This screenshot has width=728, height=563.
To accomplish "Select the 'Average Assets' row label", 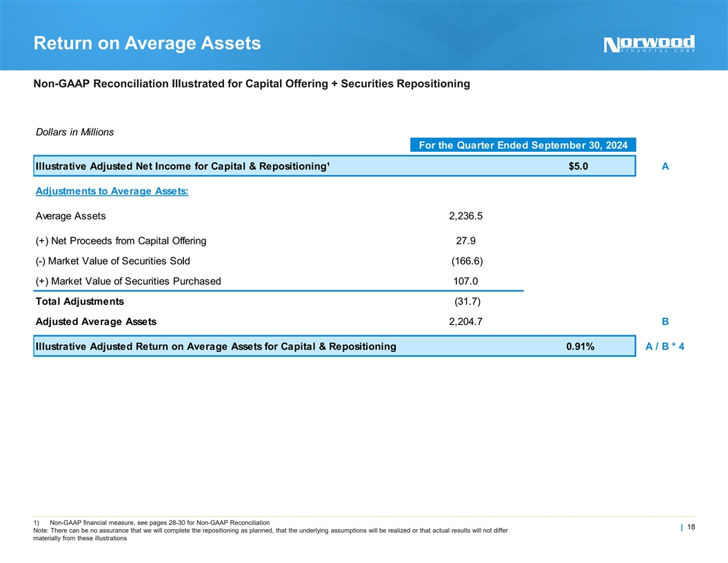I will tap(70, 216).
